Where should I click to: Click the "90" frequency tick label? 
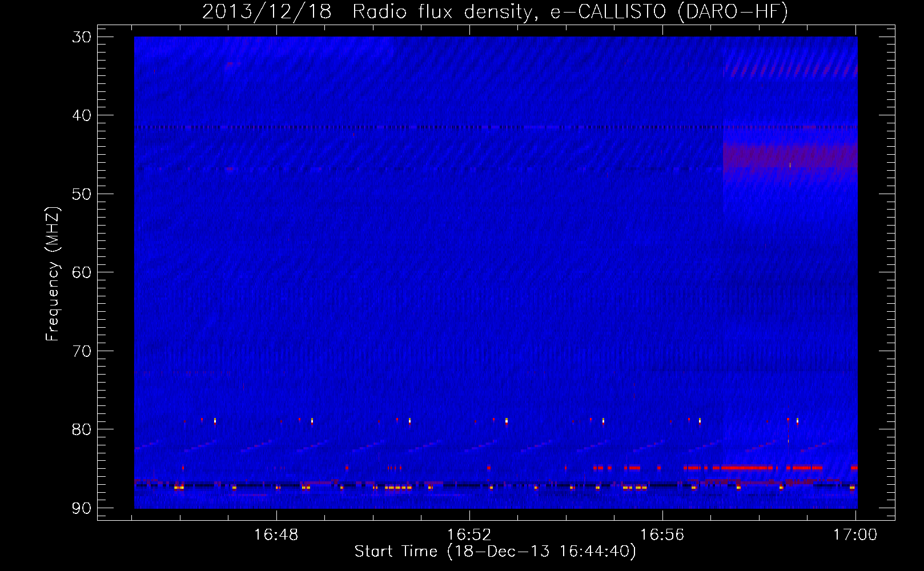click(x=82, y=508)
